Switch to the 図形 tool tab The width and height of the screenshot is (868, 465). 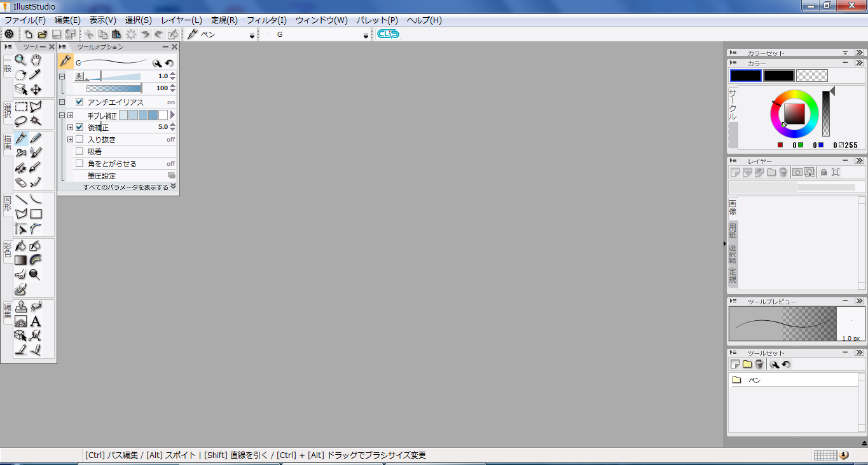pyautogui.click(x=8, y=205)
